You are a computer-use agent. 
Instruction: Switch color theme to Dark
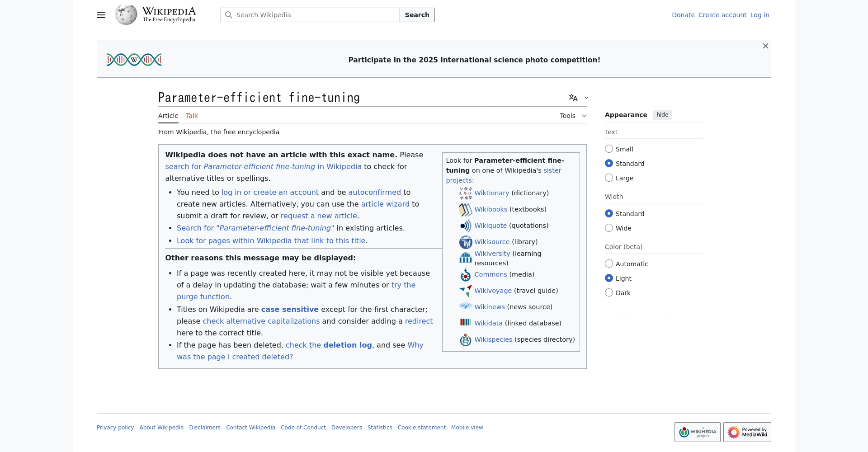609,293
